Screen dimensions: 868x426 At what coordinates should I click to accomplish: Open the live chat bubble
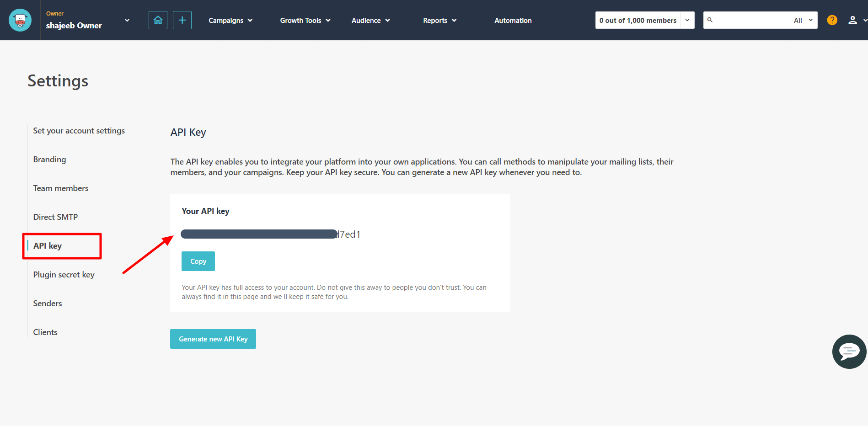(849, 351)
